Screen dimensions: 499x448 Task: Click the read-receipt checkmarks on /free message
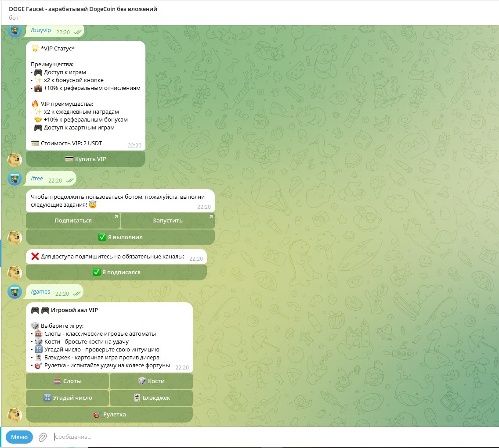pos(70,181)
